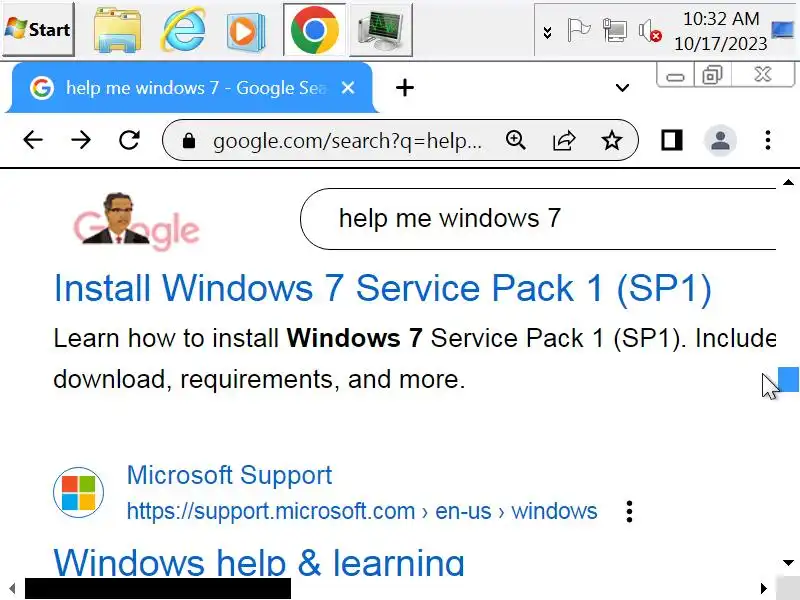Launch Internet Explorer from the taskbar

(183, 30)
